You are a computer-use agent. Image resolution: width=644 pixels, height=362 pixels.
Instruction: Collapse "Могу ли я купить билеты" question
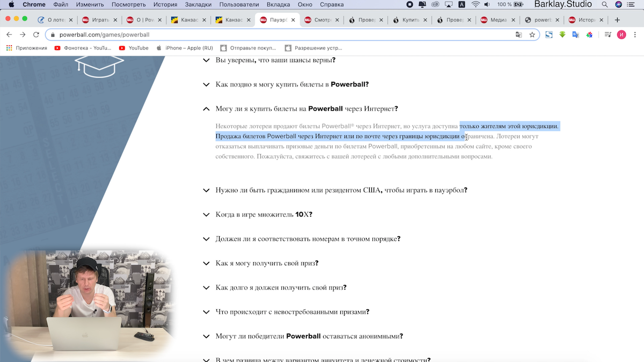[x=300, y=108]
